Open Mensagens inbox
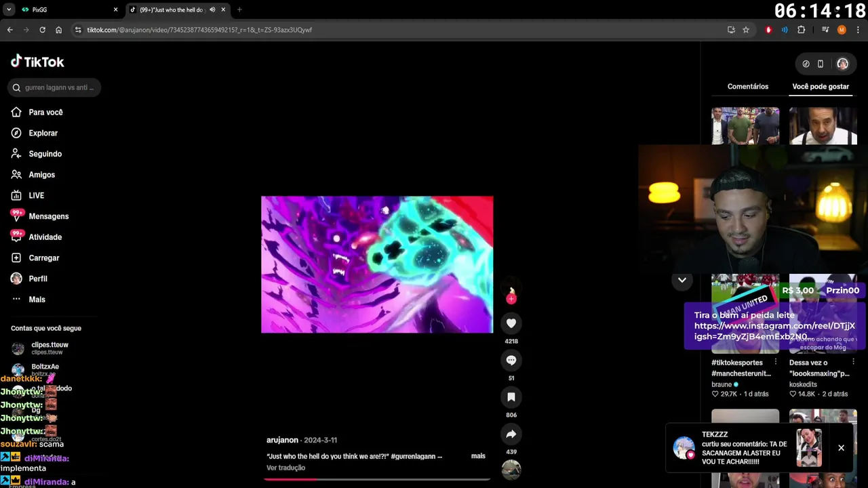The height and width of the screenshot is (488, 868). pyautogui.click(x=48, y=216)
